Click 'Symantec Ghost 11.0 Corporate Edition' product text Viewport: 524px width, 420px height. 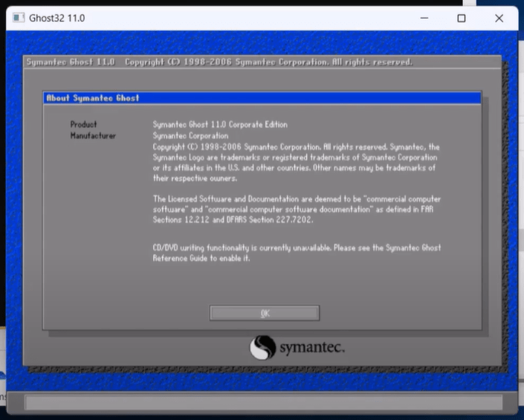tap(219, 125)
